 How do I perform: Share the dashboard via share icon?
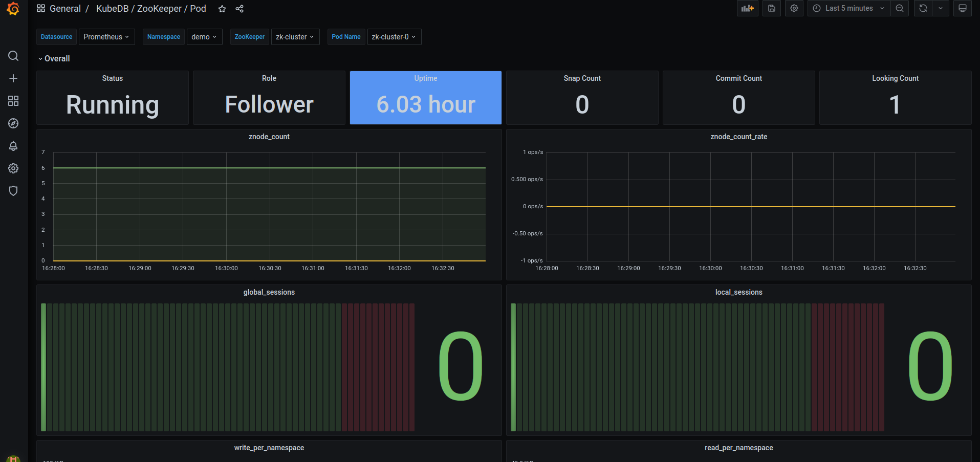[239, 9]
